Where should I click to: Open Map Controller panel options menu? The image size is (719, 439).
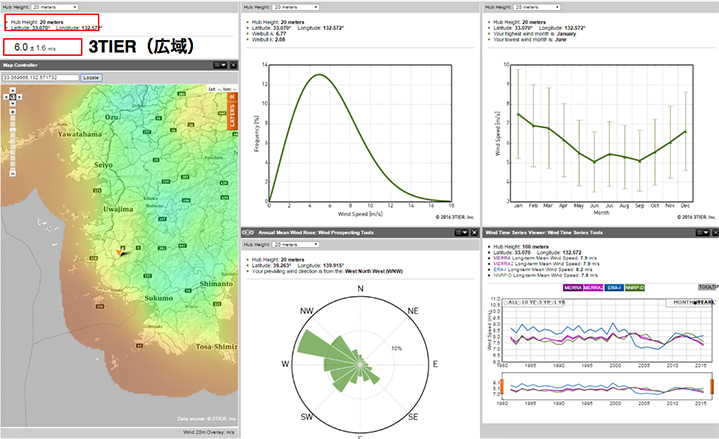click(220, 65)
